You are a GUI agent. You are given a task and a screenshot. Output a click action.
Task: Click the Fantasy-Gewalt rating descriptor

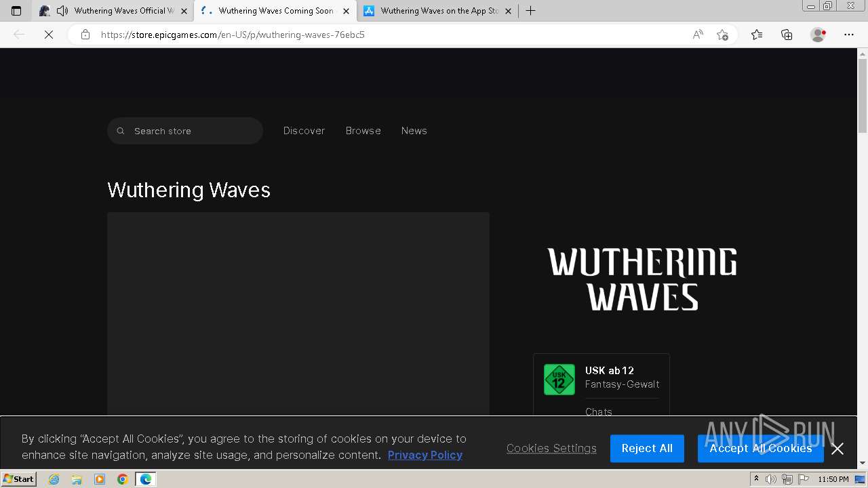click(x=623, y=384)
